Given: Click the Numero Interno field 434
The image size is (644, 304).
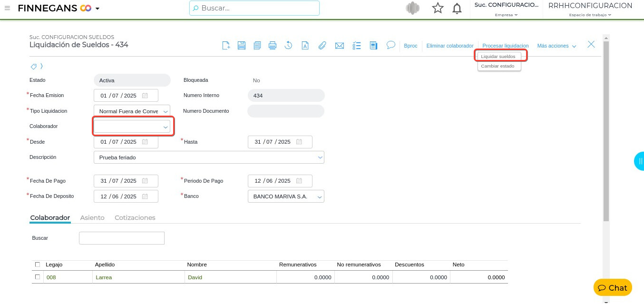Looking at the screenshot, I should click(286, 96).
